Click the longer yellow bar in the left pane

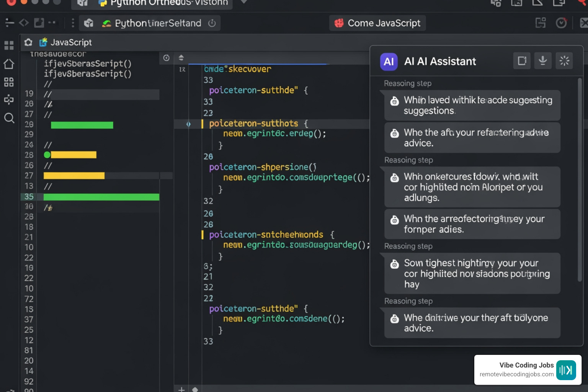(x=74, y=176)
